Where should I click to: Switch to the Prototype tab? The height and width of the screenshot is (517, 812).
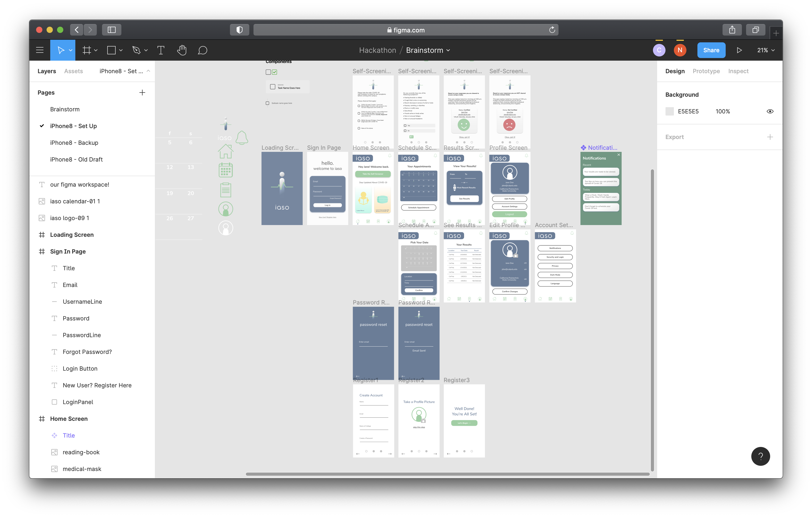click(706, 71)
